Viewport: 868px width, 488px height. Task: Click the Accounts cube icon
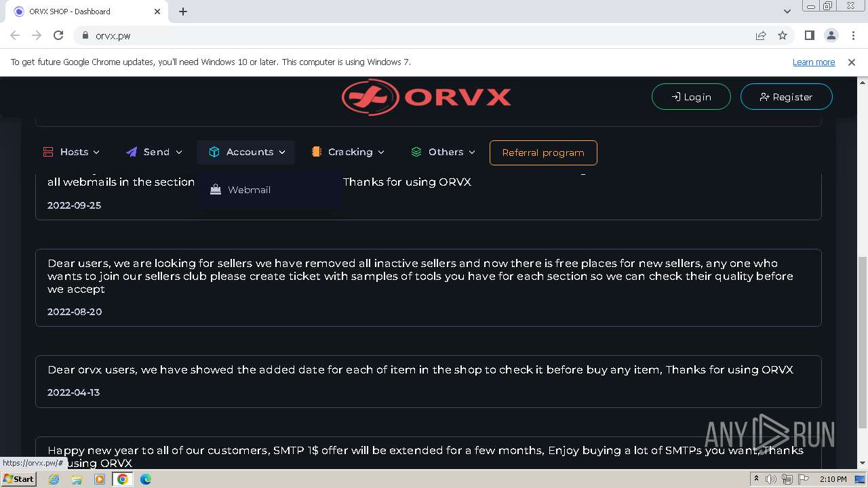(x=214, y=152)
